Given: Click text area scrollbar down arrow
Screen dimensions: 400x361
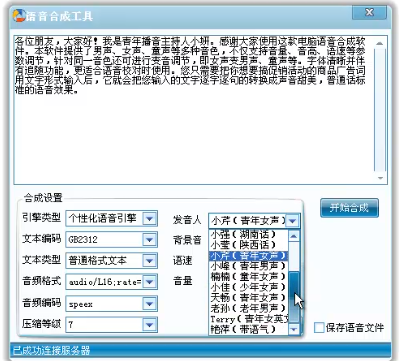Looking at the screenshot, I should pos(380,178).
